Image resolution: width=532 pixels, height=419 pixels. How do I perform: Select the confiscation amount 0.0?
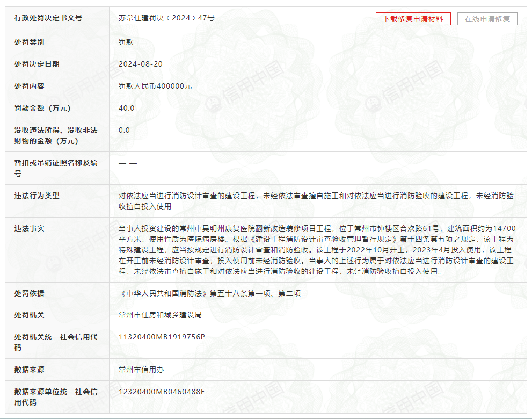(124, 131)
